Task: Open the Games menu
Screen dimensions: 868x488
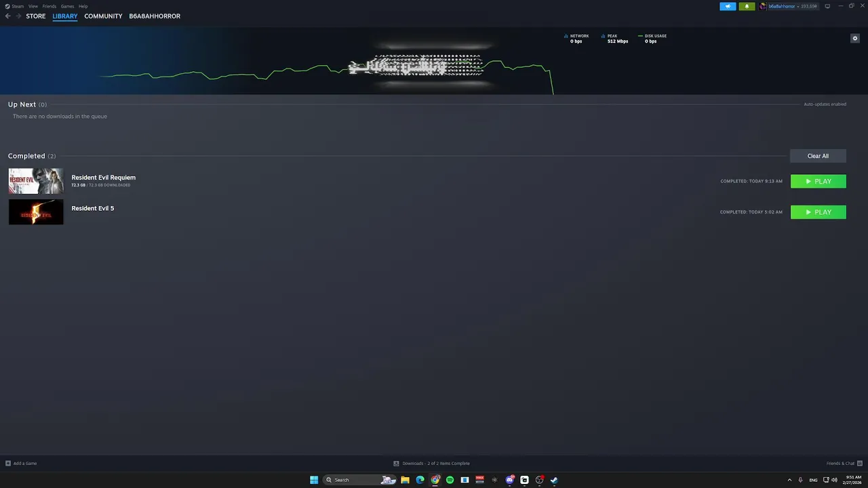Action: 67,6
